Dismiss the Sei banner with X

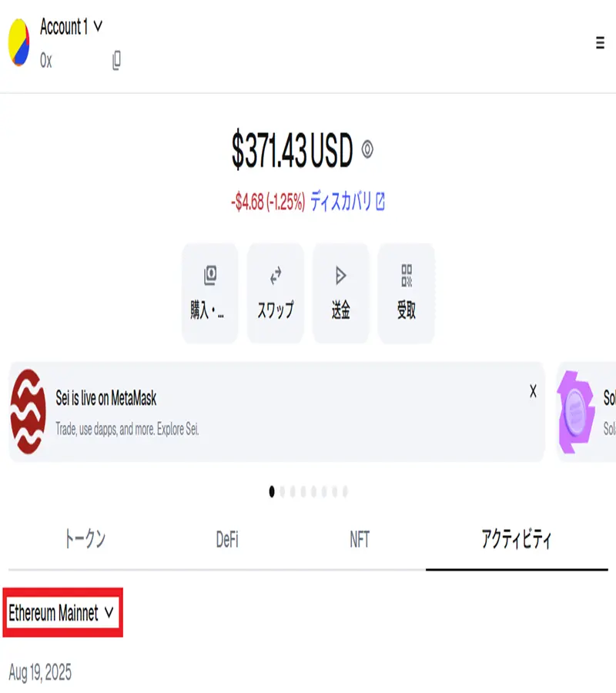click(x=534, y=391)
